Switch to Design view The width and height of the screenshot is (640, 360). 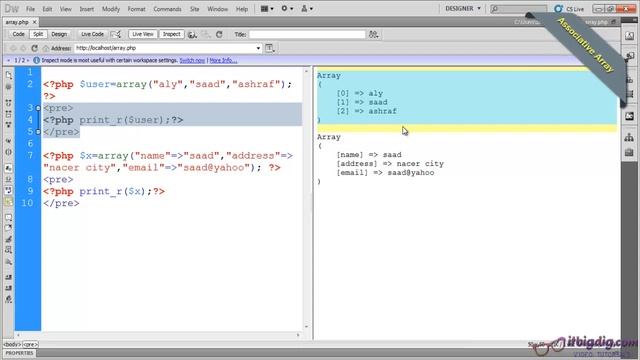coord(59,34)
